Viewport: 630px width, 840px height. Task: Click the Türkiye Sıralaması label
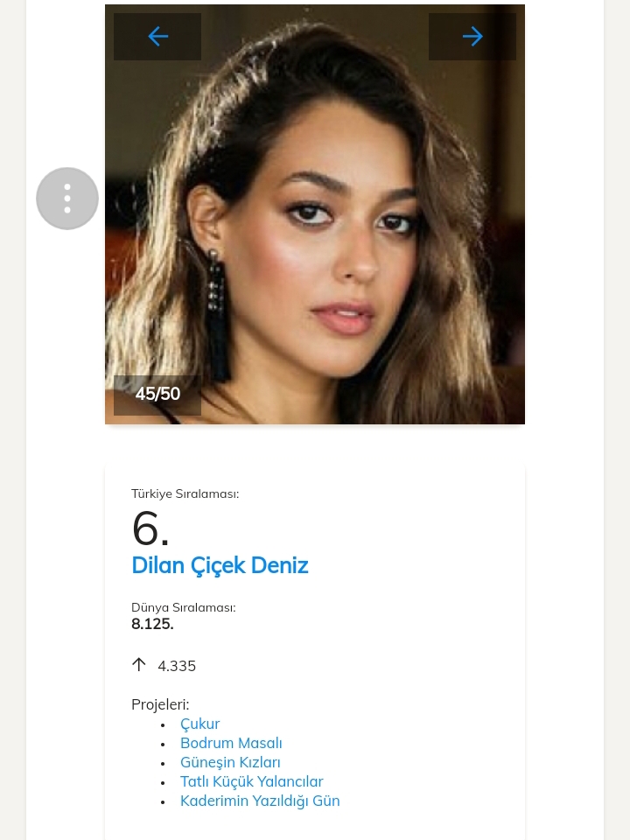[185, 494]
